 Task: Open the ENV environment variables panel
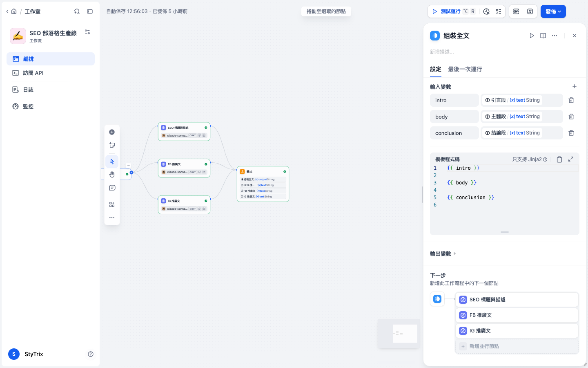tap(516, 11)
